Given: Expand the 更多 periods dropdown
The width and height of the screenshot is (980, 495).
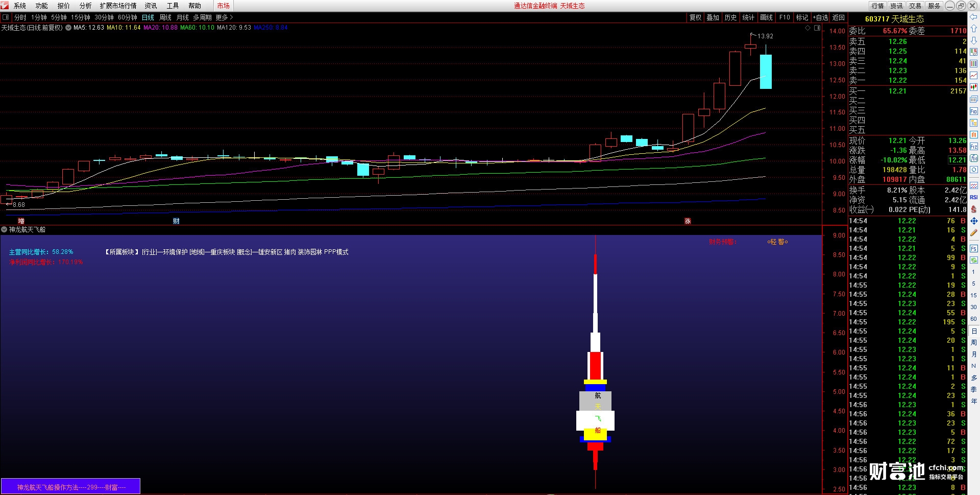Looking at the screenshot, I should coord(224,17).
